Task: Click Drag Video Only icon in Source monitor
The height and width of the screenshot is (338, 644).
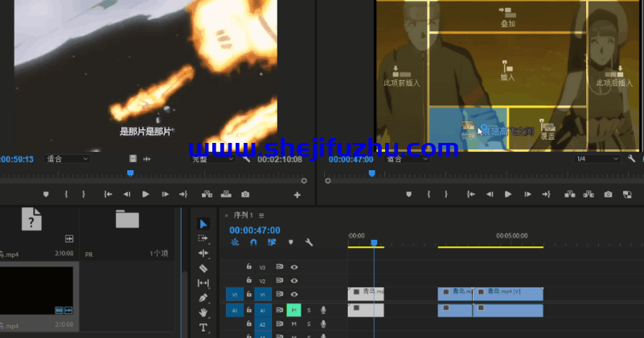Action: 133,159
